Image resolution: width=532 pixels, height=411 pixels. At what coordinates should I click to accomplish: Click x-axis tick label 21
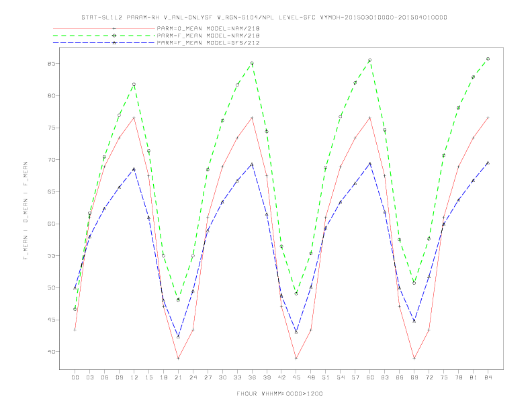click(x=178, y=377)
